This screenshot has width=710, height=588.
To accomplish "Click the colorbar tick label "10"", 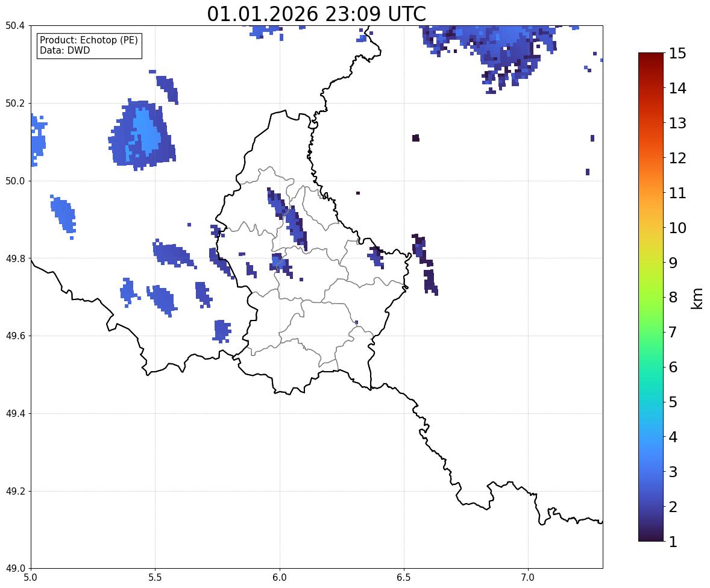I will pyautogui.click(x=677, y=228).
